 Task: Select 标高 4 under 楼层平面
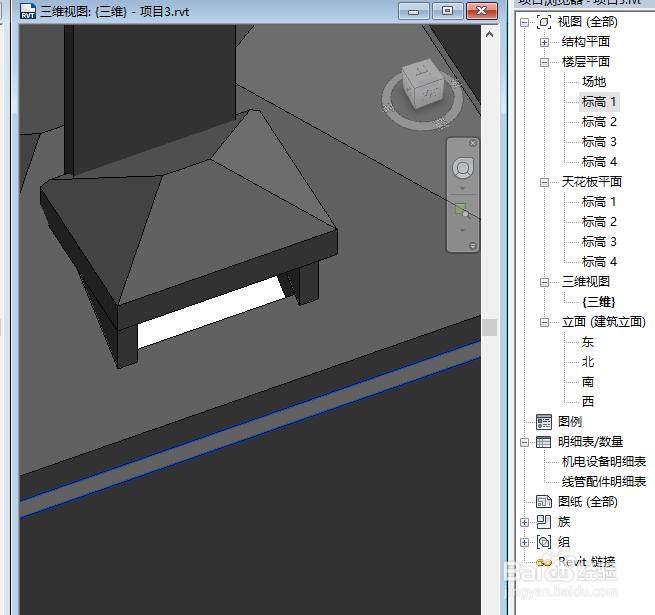click(x=599, y=162)
